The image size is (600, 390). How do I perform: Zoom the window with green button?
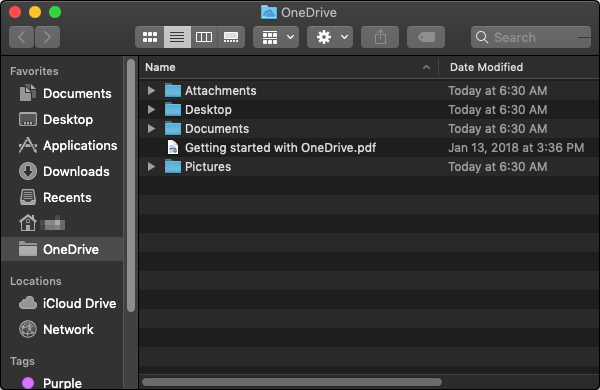(x=55, y=12)
